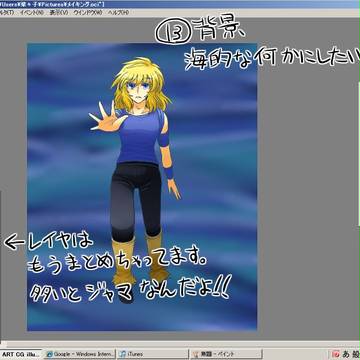
Task: Open the ウインドウ(W) window menu
Action: (x=88, y=12)
